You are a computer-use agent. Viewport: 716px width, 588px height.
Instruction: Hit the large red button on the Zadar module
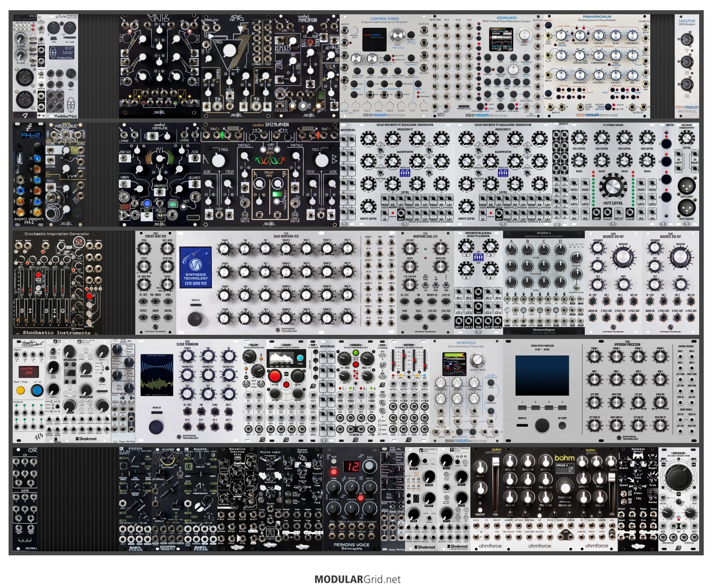[x=275, y=375]
